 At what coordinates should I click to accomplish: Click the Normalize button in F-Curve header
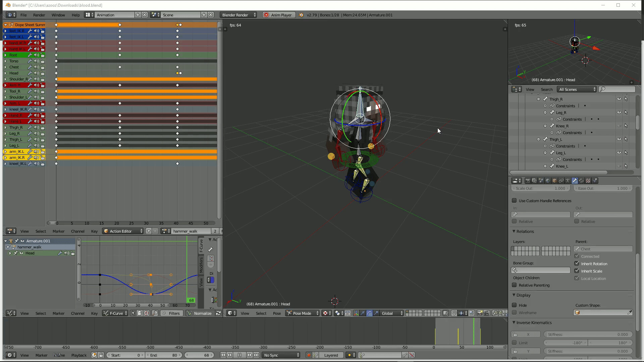203,313
